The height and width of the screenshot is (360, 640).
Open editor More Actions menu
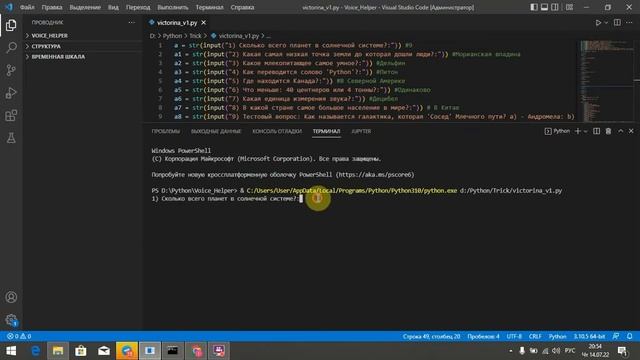(x=629, y=23)
